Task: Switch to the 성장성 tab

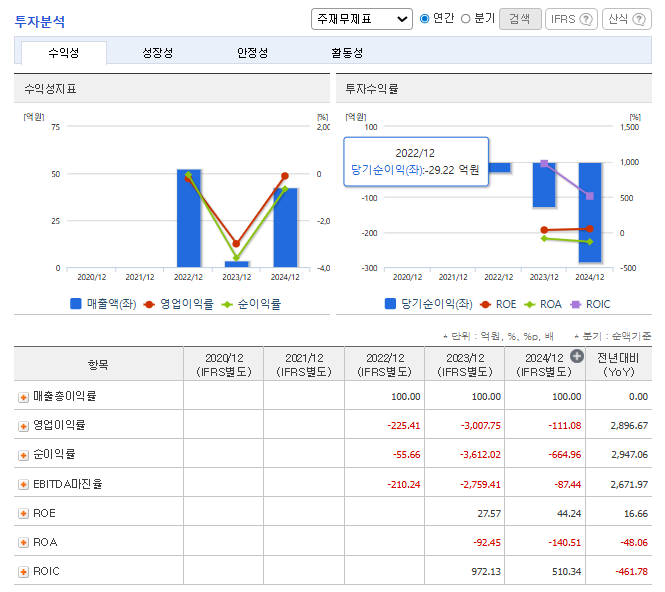Action: coord(157,53)
